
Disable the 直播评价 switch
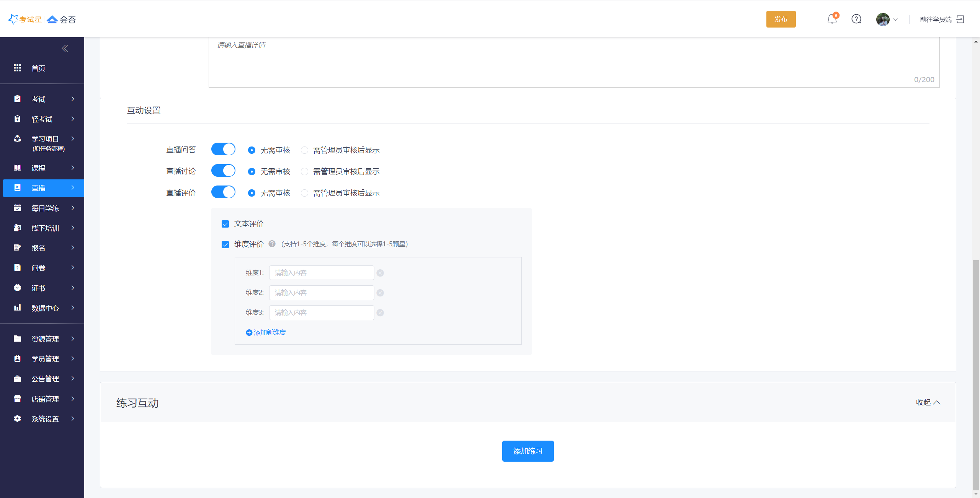223,192
